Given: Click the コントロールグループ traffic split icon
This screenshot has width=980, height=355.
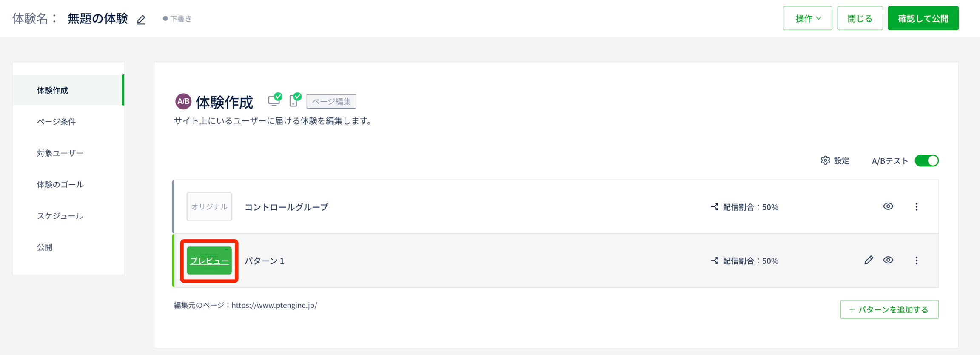Looking at the screenshot, I should coord(715,207).
